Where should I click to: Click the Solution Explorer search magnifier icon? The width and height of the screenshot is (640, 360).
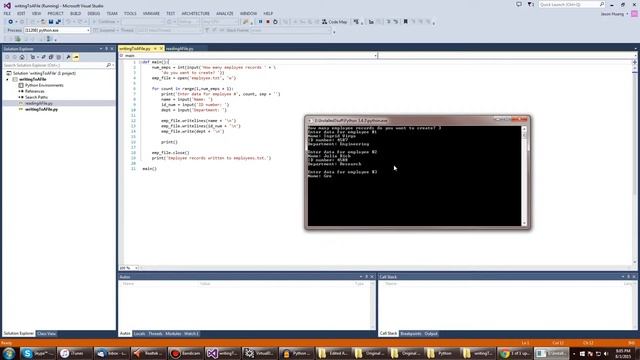109,65
